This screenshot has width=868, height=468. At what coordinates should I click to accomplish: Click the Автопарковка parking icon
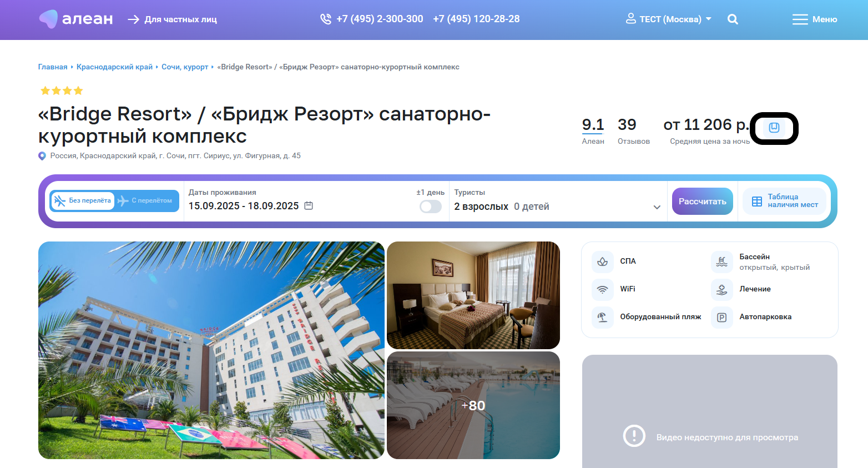[x=721, y=318]
